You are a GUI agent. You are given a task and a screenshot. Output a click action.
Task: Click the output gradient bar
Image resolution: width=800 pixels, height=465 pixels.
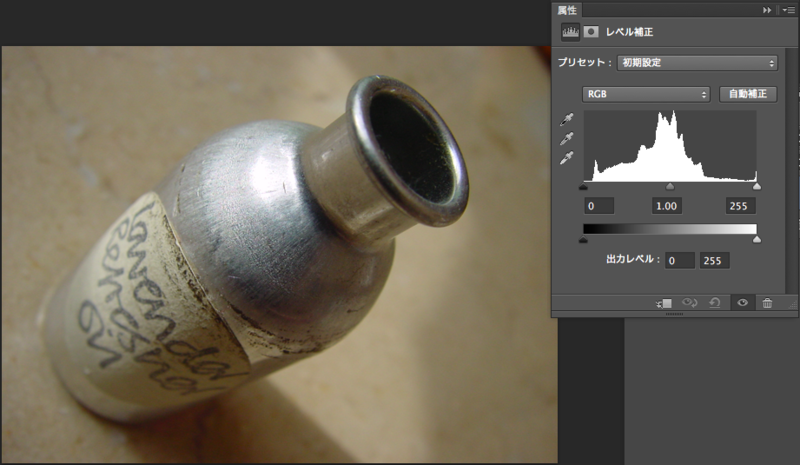[x=670, y=229]
